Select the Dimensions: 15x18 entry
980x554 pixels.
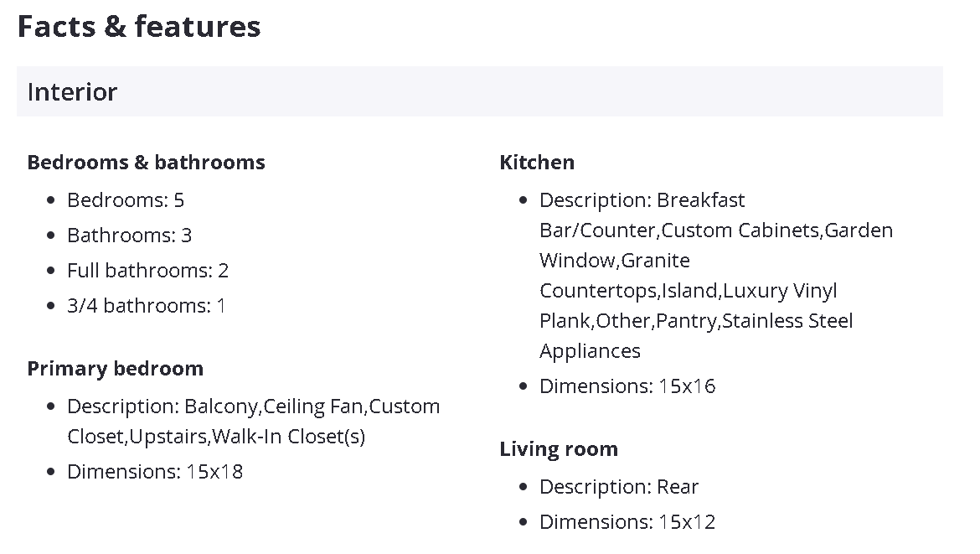click(154, 472)
